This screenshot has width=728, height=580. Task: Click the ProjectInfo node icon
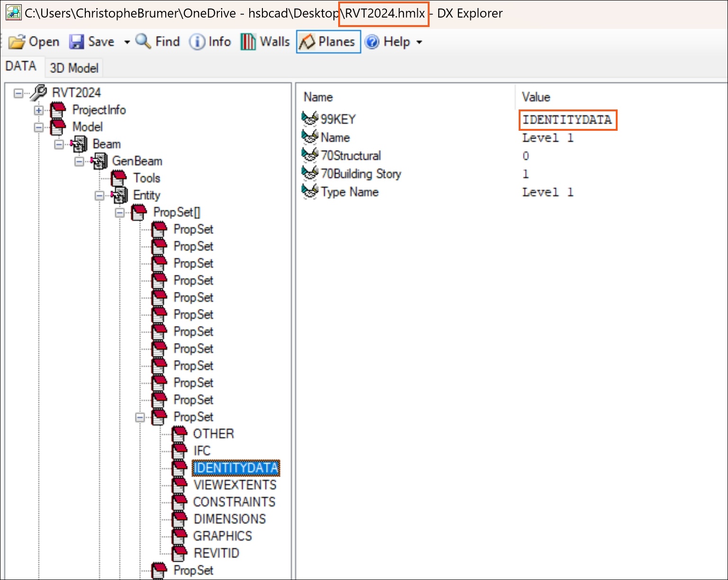coord(58,110)
